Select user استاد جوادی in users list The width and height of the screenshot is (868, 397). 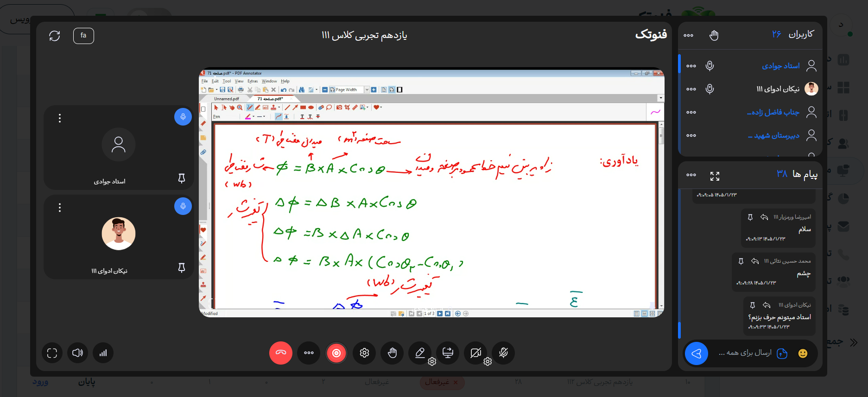click(781, 66)
